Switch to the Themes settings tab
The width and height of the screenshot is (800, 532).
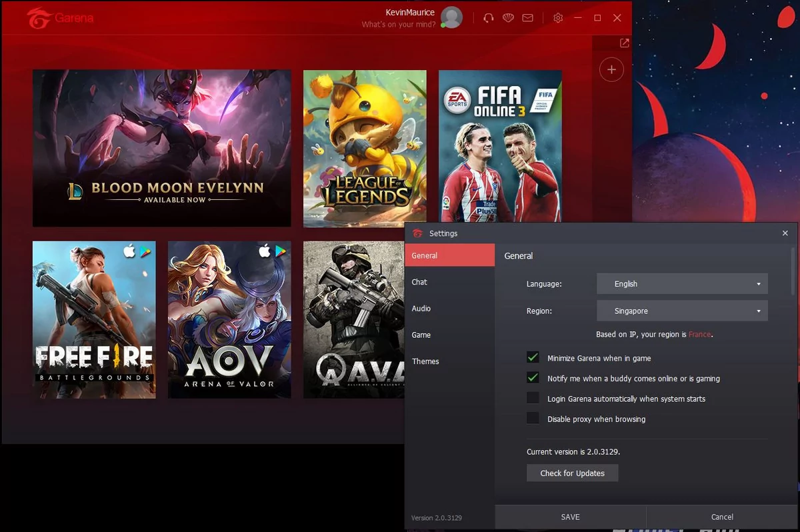[x=450, y=361]
